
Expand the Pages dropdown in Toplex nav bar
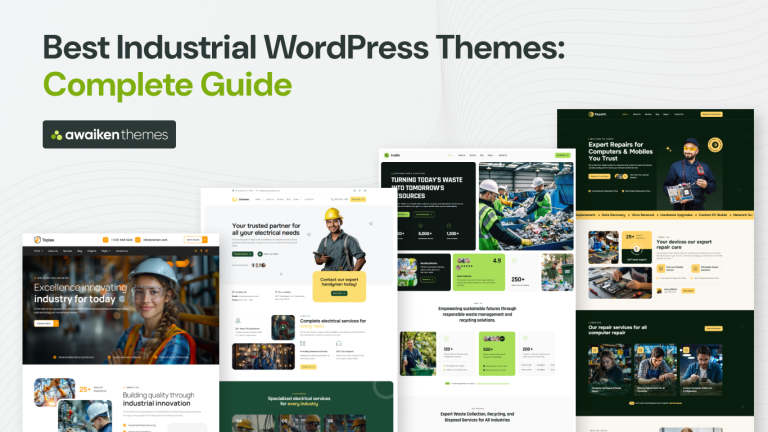(106, 251)
